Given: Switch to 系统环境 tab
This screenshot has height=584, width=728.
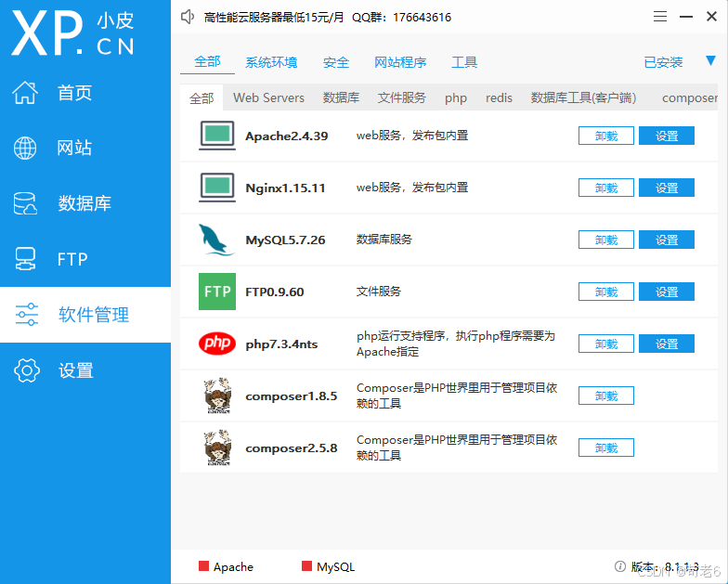Looking at the screenshot, I should point(271,62).
